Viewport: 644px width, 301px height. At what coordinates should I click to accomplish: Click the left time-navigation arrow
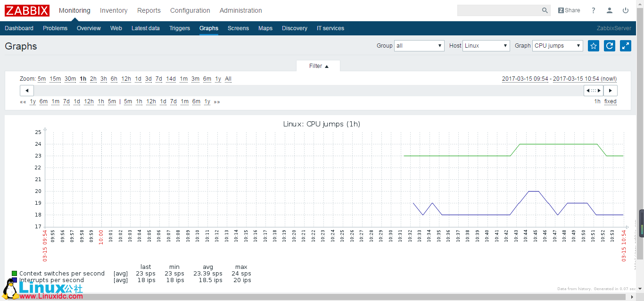(x=26, y=90)
